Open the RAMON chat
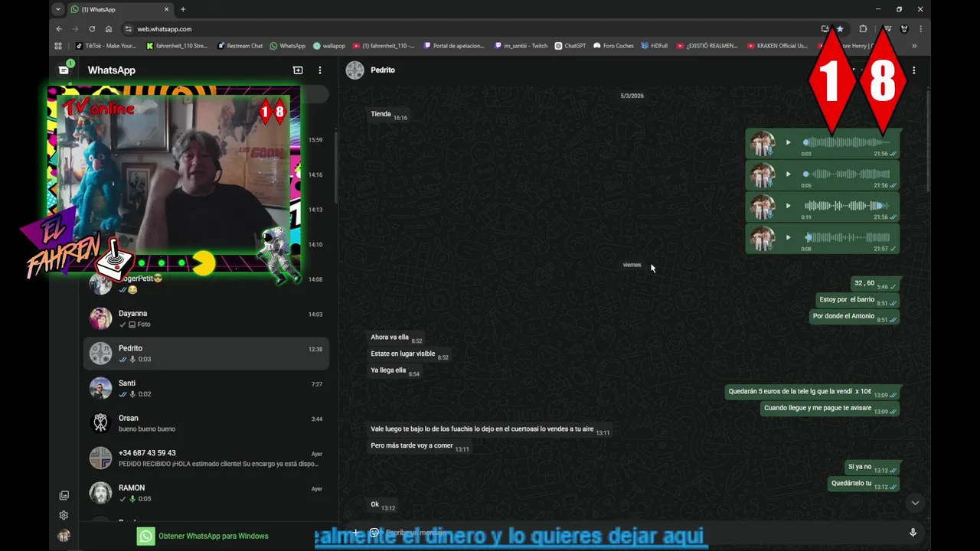Screen dimensions: 980x551 (206, 493)
